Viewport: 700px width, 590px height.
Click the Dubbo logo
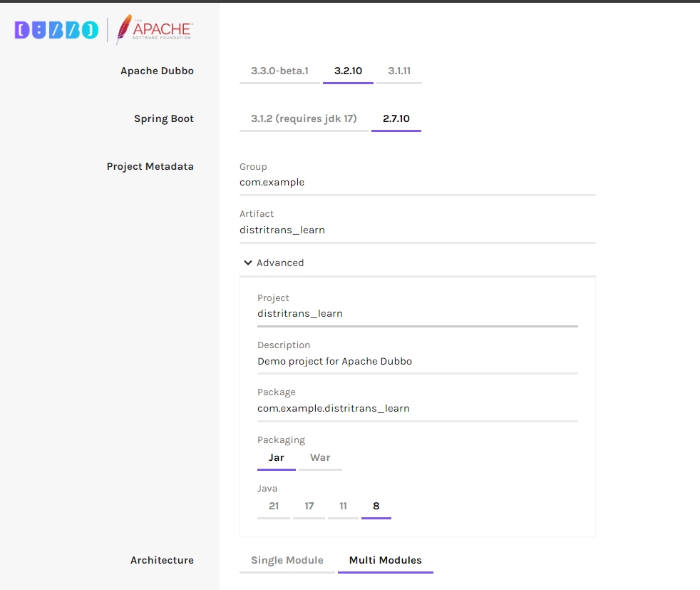coord(56,30)
